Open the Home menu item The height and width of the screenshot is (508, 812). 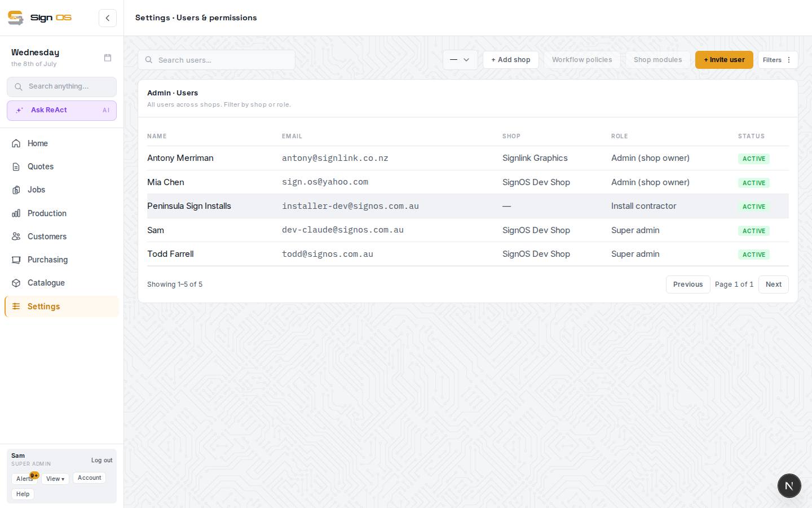[61, 143]
